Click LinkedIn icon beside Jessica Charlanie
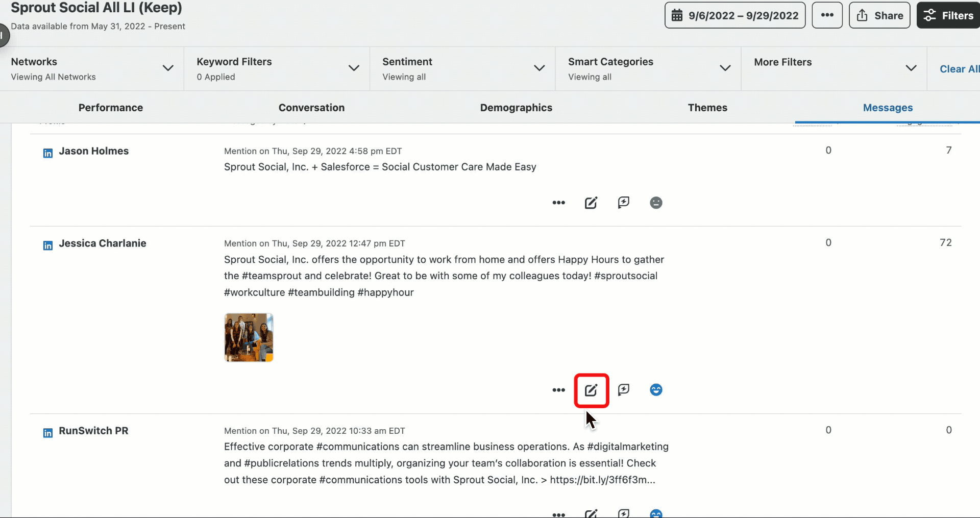The image size is (980, 518). (x=47, y=245)
